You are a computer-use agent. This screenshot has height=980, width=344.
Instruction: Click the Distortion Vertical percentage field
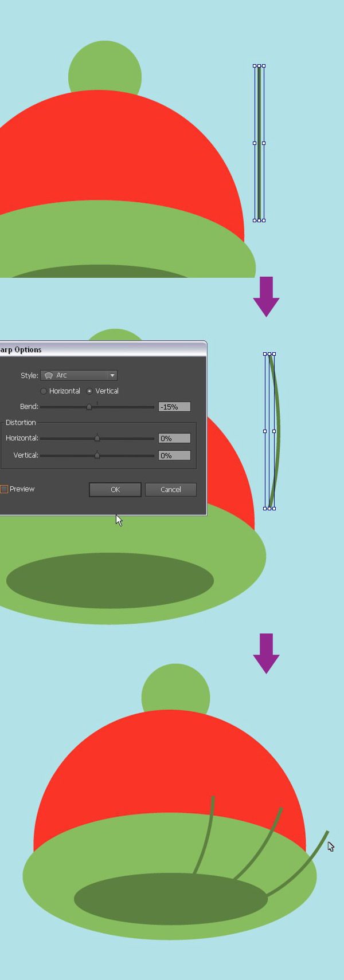[x=174, y=455]
